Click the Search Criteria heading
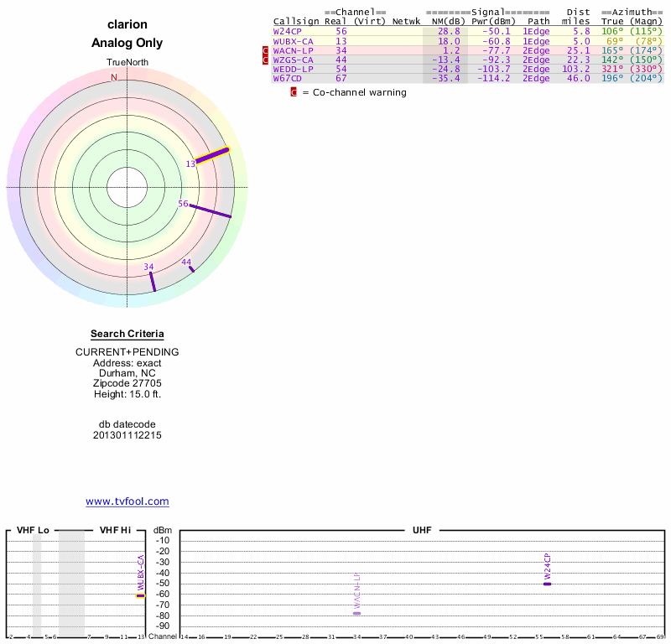The width and height of the screenshot is (671, 644). point(127,334)
